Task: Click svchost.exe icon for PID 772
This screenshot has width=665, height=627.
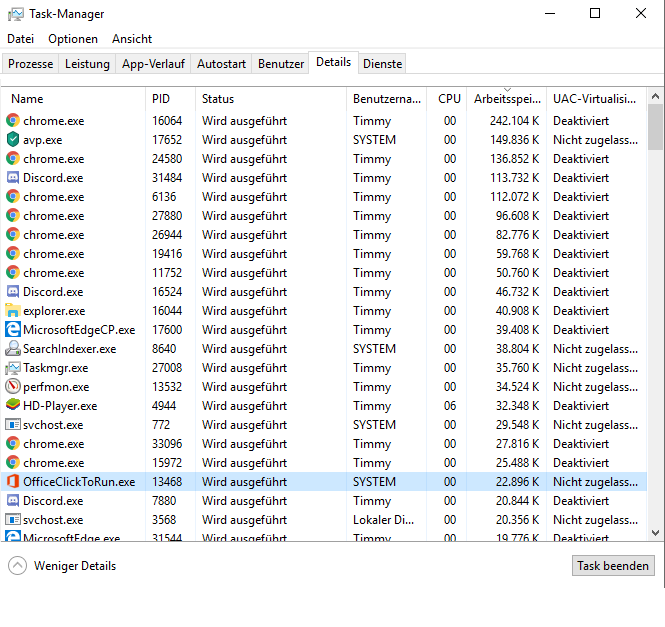Action: coord(13,425)
